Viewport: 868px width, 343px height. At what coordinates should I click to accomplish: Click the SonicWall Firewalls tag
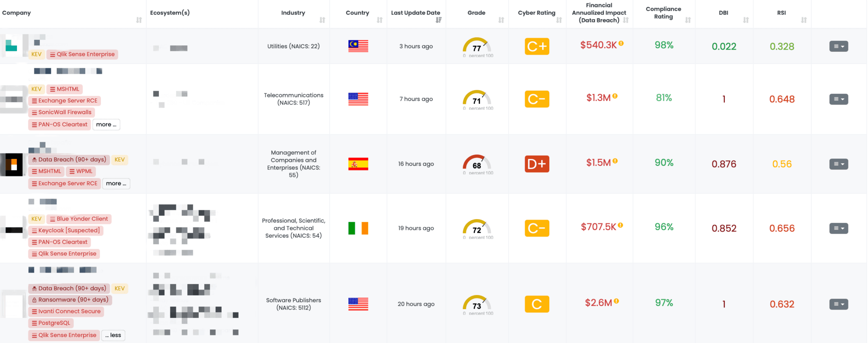pos(61,112)
